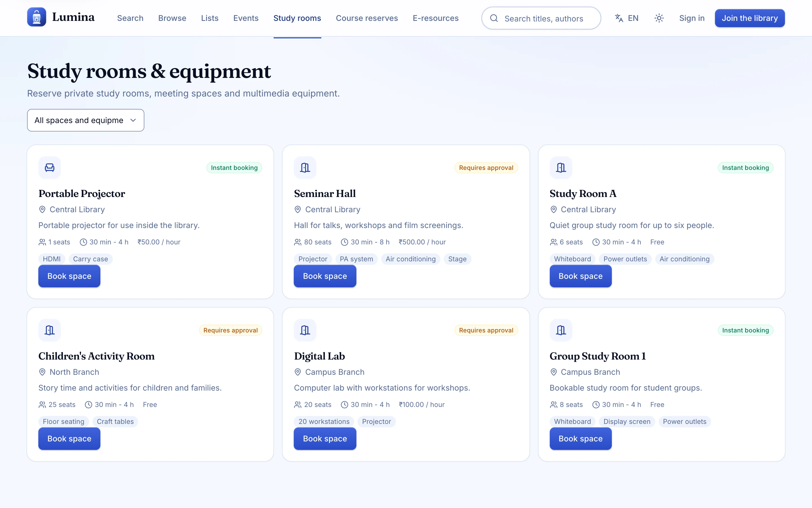The image size is (812, 508).
Task: Click the Join the library button
Action: click(750, 18)
